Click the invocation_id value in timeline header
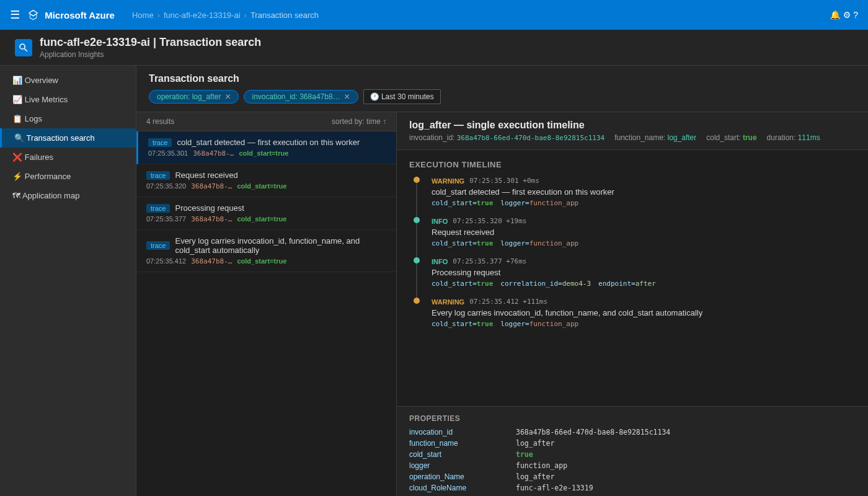 (531, 138)
